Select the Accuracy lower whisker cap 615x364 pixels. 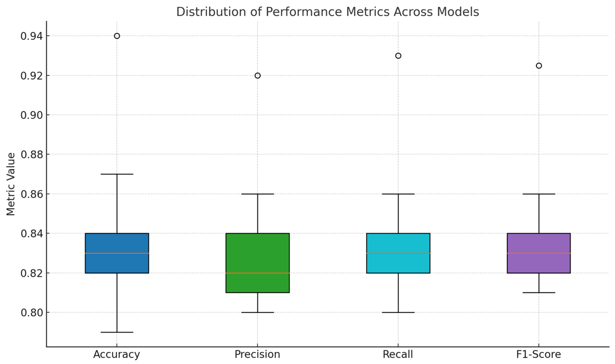pyautogui.click(x=117, y=332)
